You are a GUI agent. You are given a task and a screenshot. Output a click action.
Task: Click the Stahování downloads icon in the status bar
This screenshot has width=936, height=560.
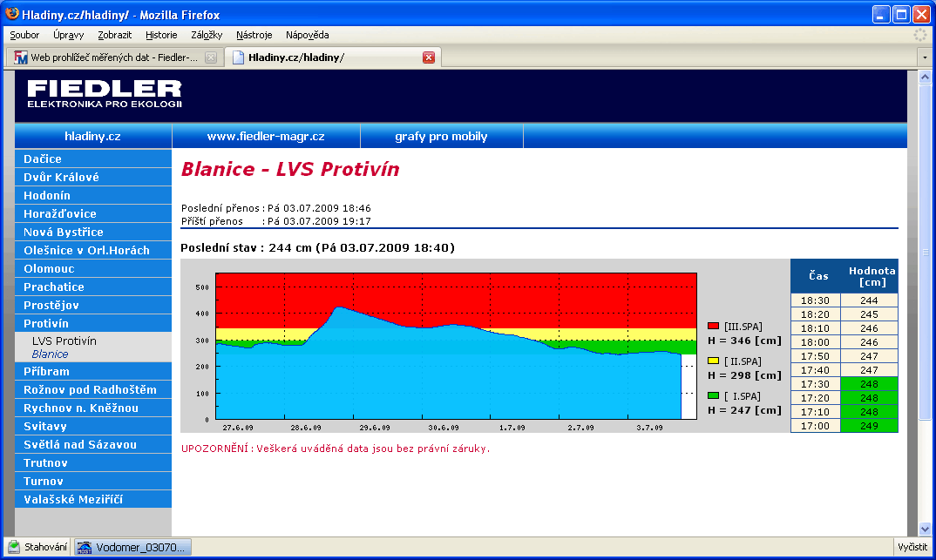point(14,547)
